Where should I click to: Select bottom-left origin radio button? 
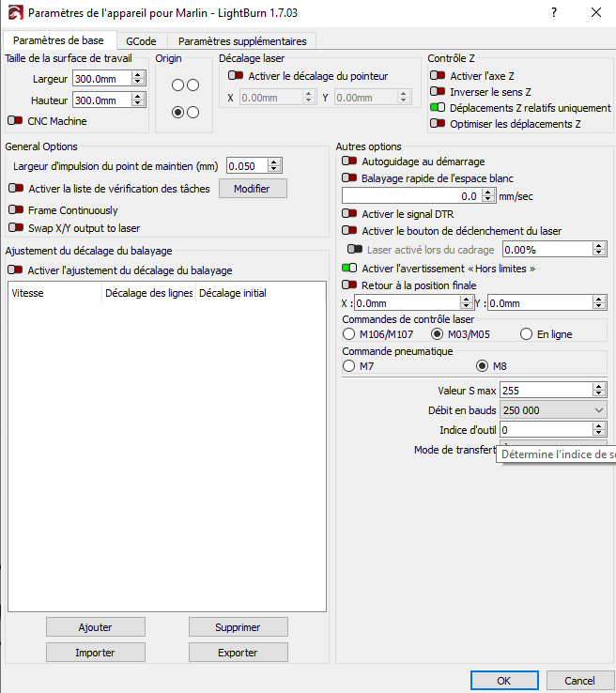click(x=177, y=113)
